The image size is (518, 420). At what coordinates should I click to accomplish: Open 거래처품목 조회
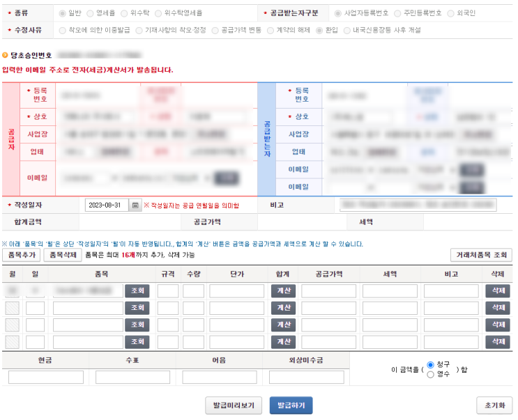click(481, 255)
